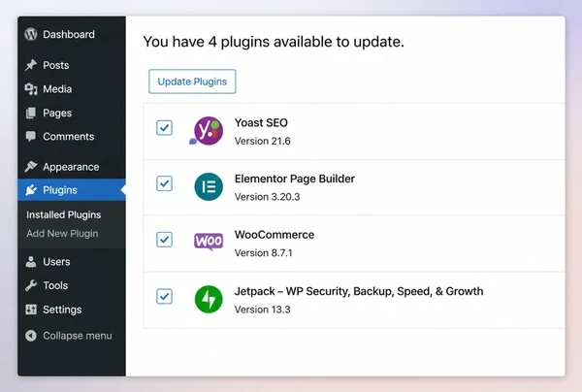
Task: Click the Users person icon
Action: pos(31,262)
